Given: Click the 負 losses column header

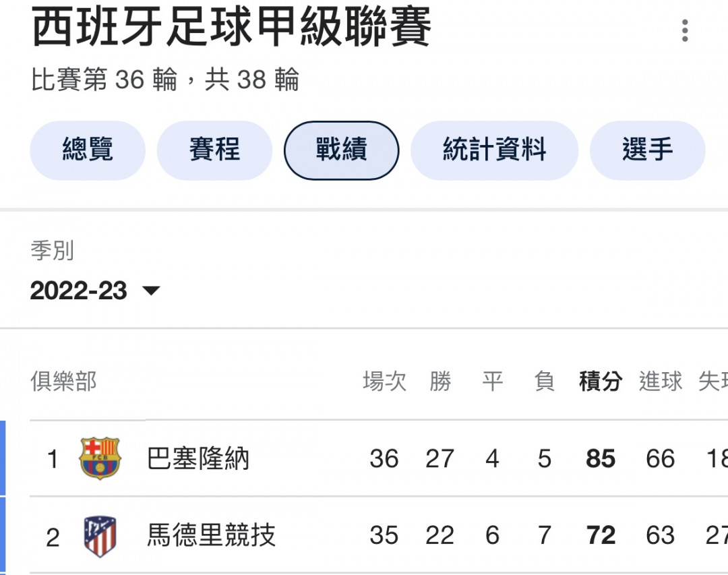Looking at the screenshot, I should pyautogui.click(x=544, y=382).
